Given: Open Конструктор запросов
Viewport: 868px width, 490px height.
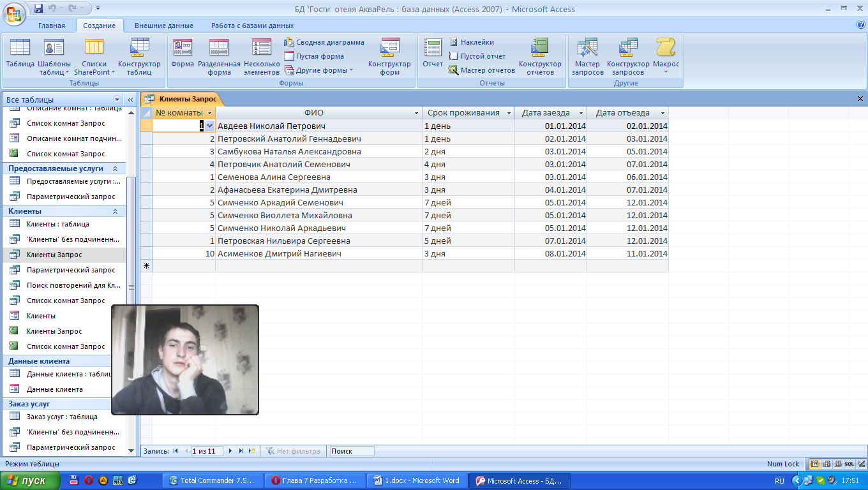Looking at the screenshot, I should pos(628,56).
